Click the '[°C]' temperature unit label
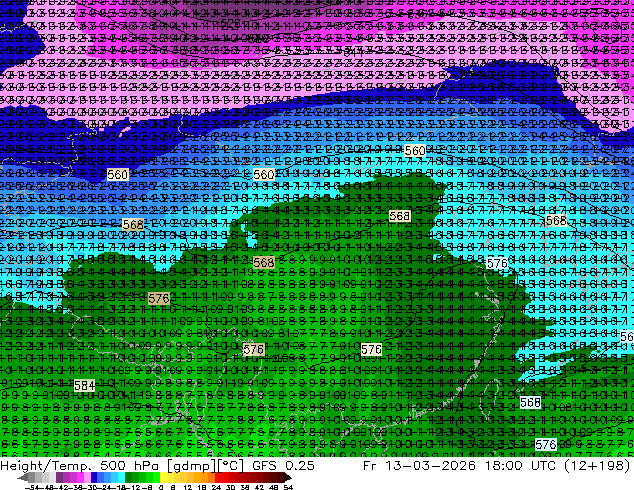The image size is (634, 490). pyautogui.click(x=231, y=466)
